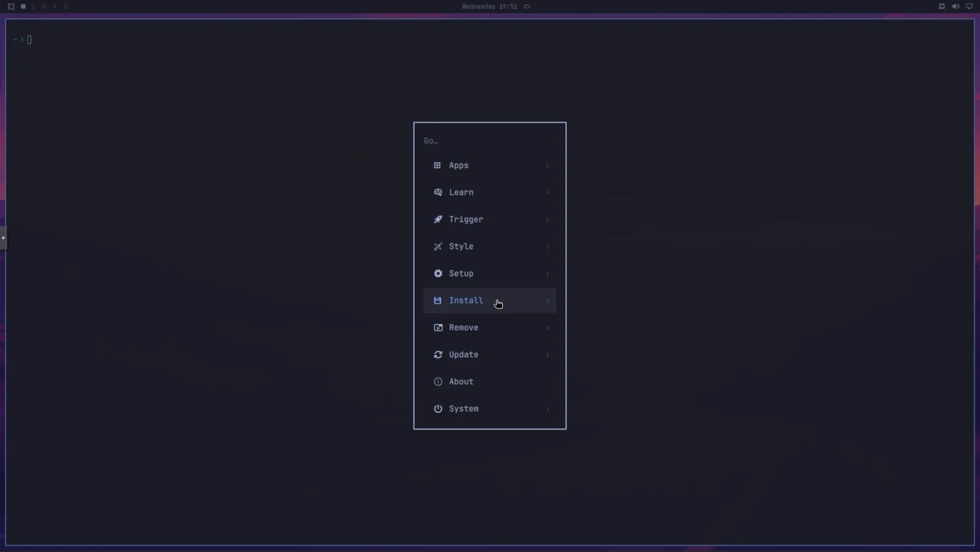Open the Setup menu entry
This screenshot has width=980, height=552.
click(490, 273)
